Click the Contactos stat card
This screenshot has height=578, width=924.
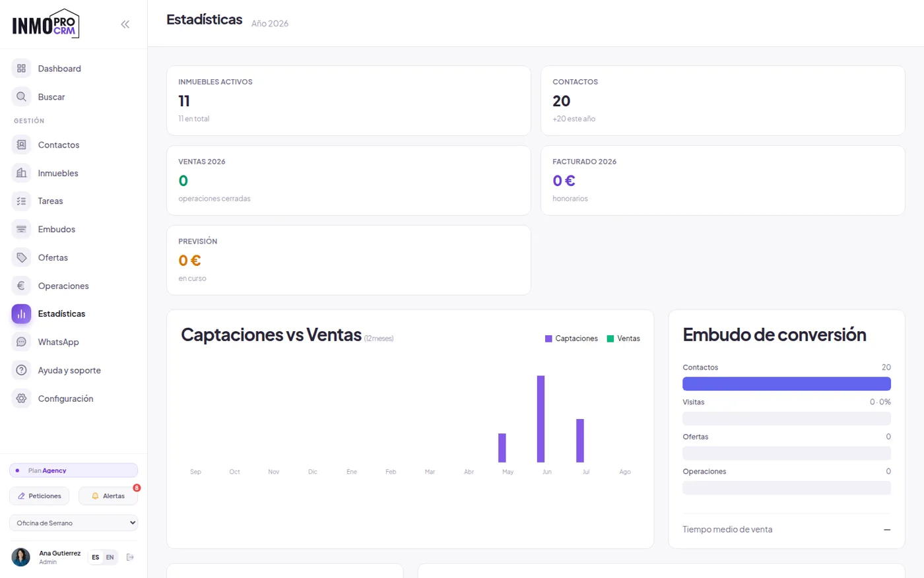723,100
